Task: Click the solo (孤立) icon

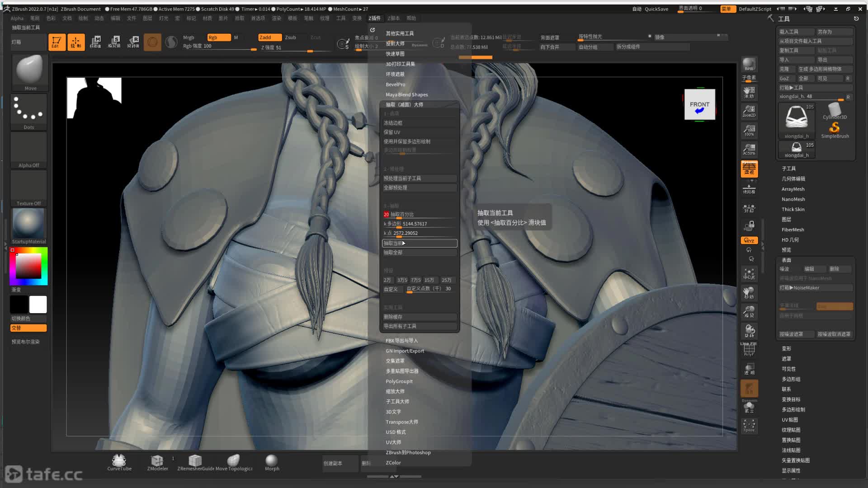Action: (749, 407)
